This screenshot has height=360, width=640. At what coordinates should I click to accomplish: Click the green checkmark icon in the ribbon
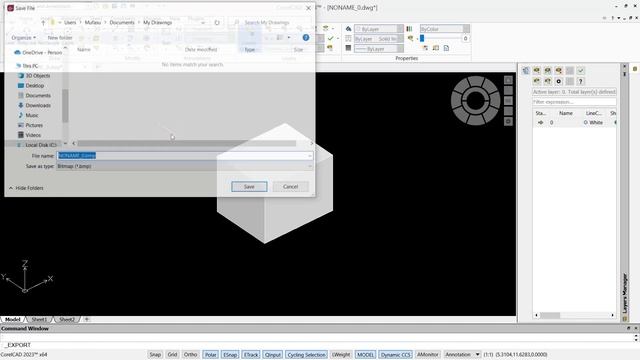coord(331,38)
